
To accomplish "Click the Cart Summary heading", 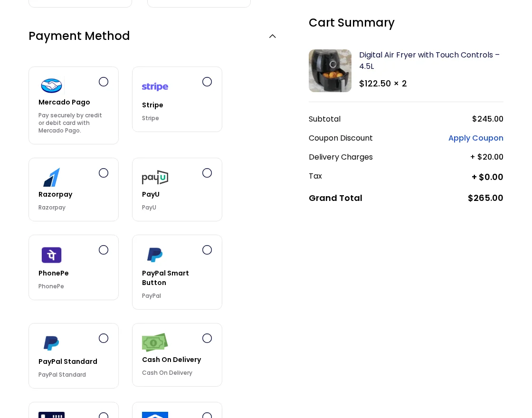I will (351, 23).
